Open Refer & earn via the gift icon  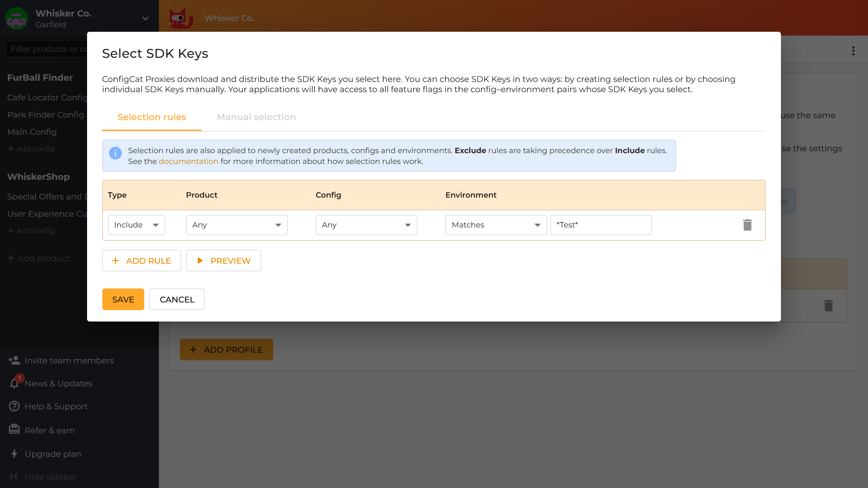[14, 429]
